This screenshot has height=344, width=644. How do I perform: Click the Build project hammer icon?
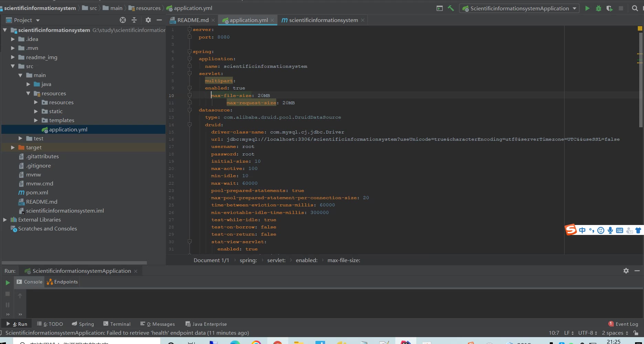click(x=451, y=8)
